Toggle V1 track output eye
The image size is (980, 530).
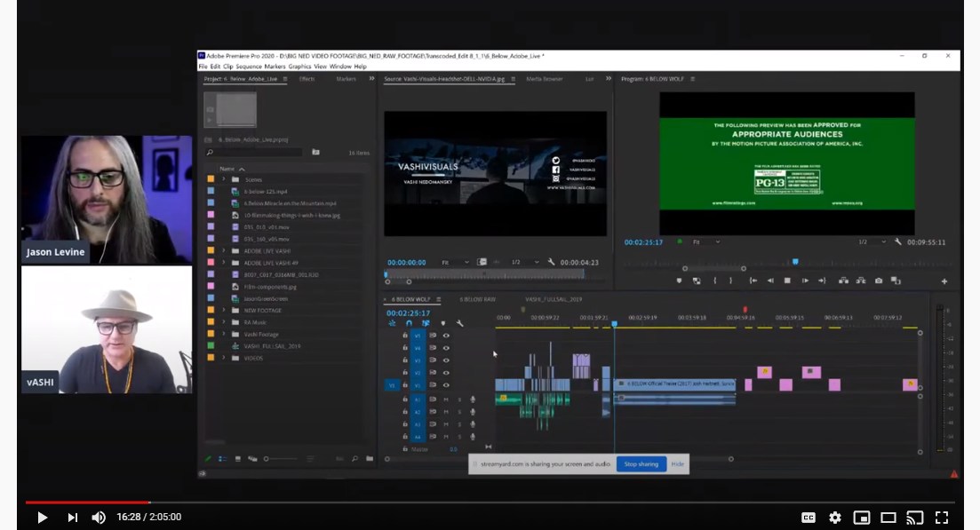tap(446, 385)
